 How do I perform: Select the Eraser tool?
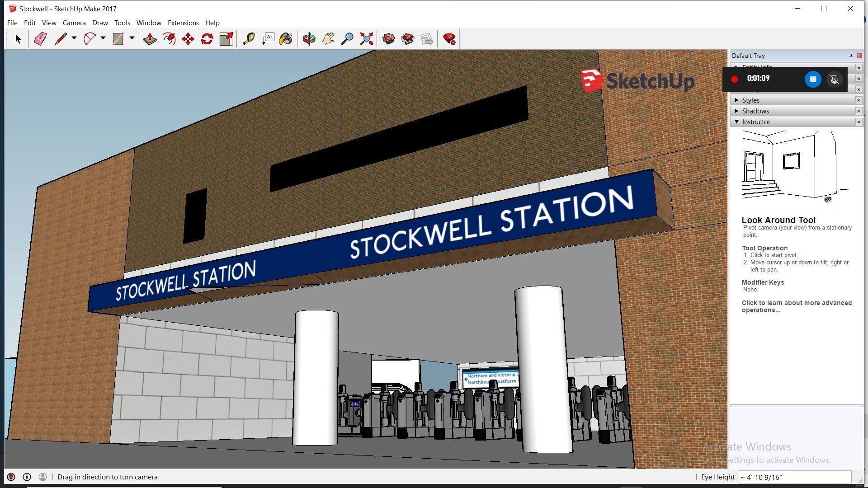(x=40, y=39)
